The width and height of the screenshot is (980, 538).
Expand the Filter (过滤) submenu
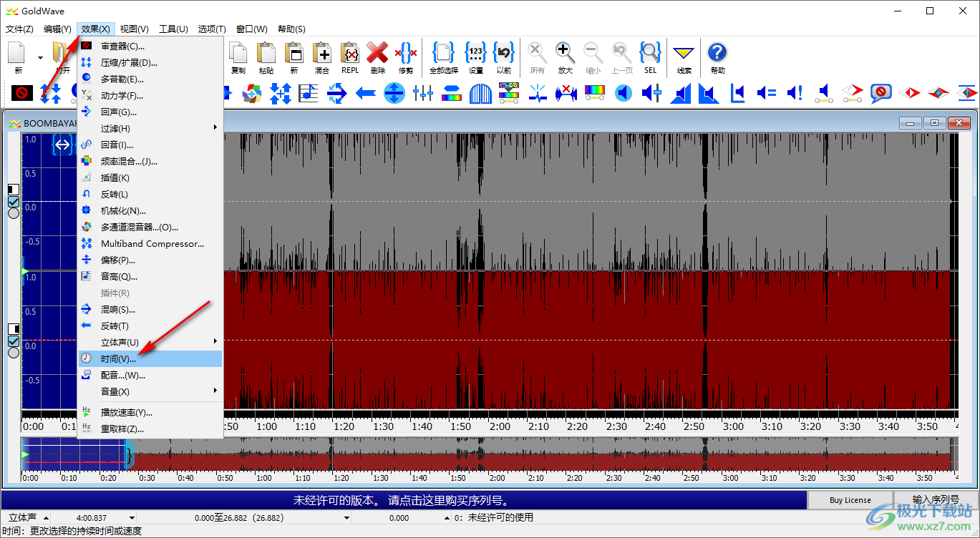pyautogui.click(x=150, y=128)
